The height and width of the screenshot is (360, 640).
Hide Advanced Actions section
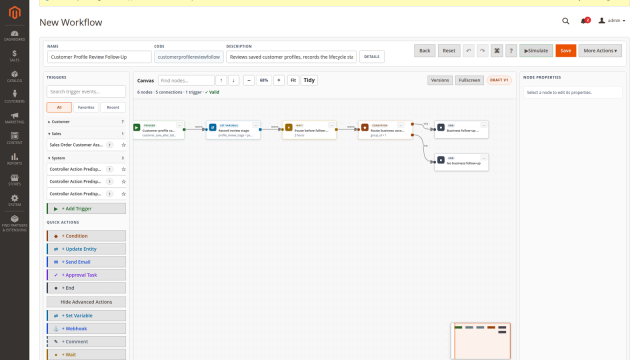pyautogui.click(x=86, y=302)
